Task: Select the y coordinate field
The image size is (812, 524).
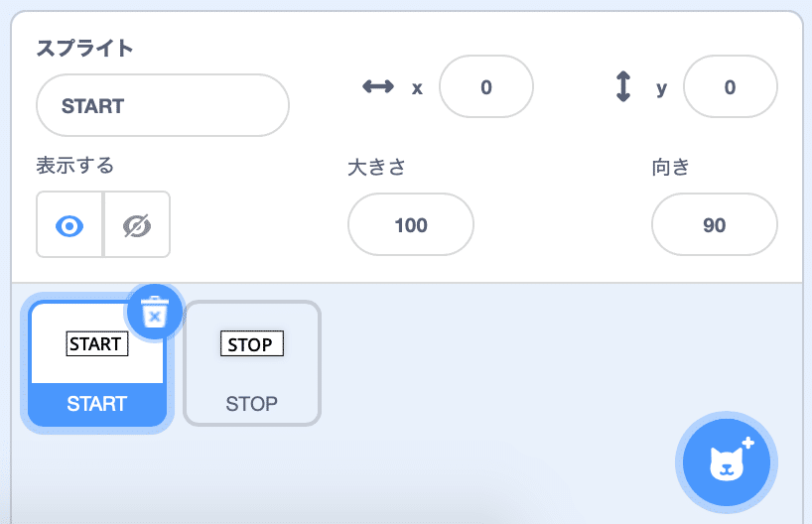Action: (x=731, y=87)
